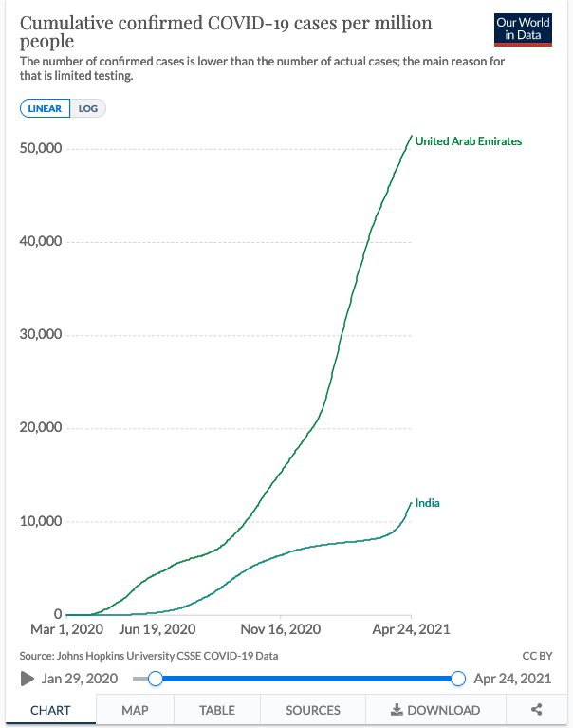Screen dimensions: 573x728
Task: Open the TABLE tab
Action: (217, 710)
